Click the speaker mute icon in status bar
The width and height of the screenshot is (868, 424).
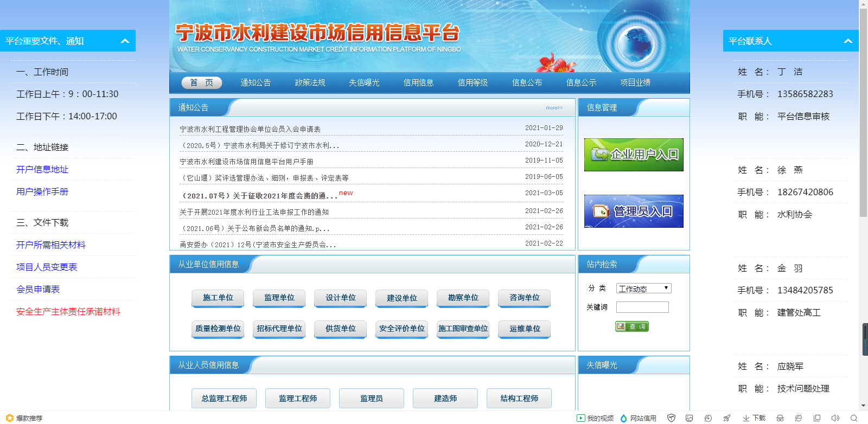pyautogui.click(x=835, y=418)
